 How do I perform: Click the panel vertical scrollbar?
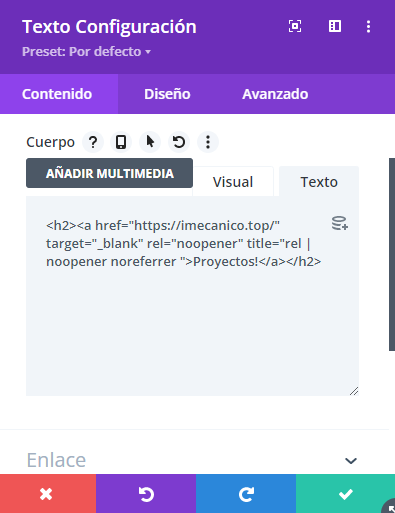pos(392,255)
